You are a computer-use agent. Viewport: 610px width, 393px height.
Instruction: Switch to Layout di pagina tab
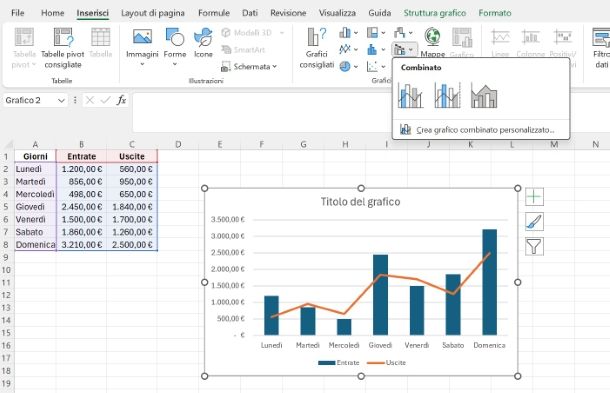pyautogui.click(x=152, y=13)
